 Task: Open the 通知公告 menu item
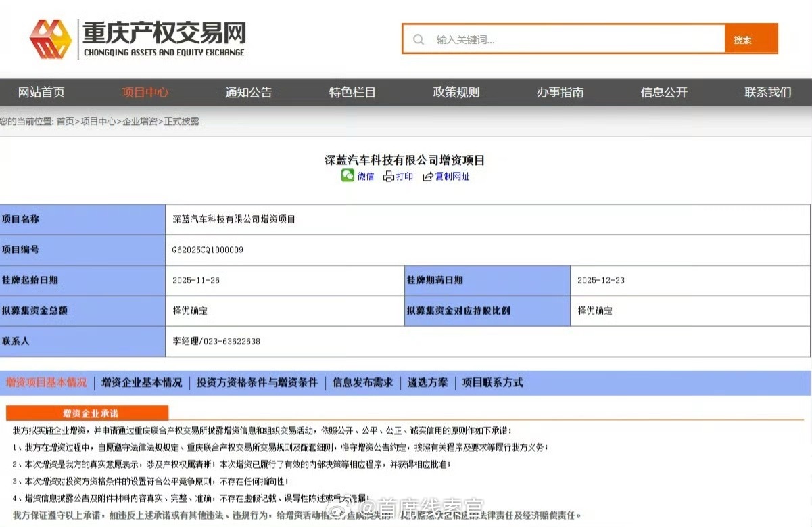point(248,93)
